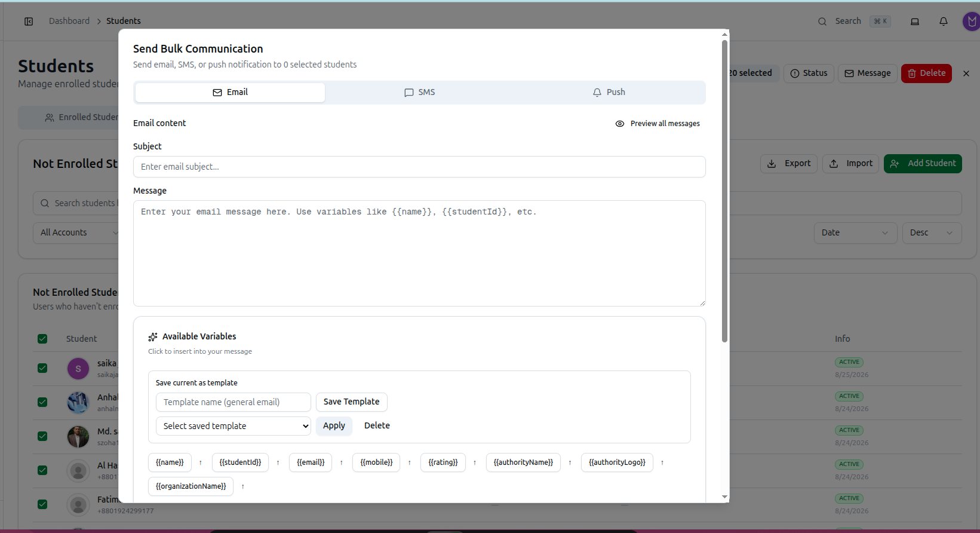Click the search magnifier icon in header
The width and height of the screenshot is (980, 533).
pos(822,22)
